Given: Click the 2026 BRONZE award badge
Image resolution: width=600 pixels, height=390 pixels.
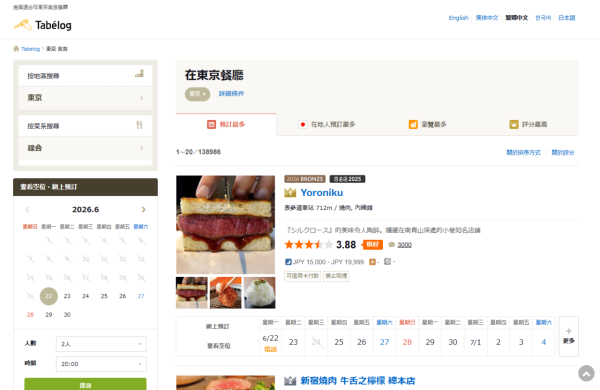Looking at the screenshot, I should click(x=305, y=179).
